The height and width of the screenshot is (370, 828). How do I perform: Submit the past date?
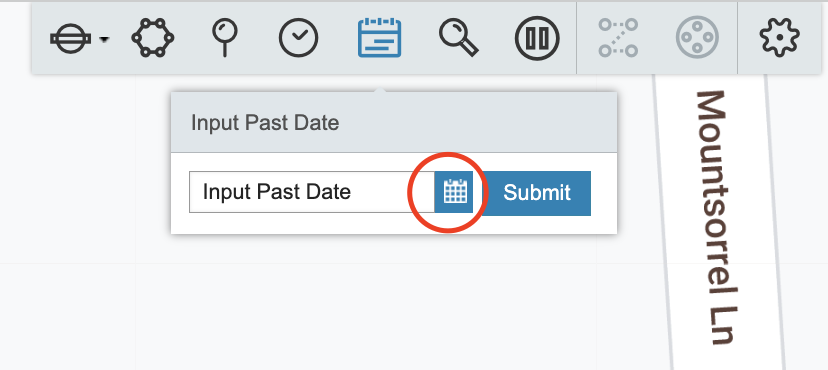pyautogui.click(x=537, y=193)
